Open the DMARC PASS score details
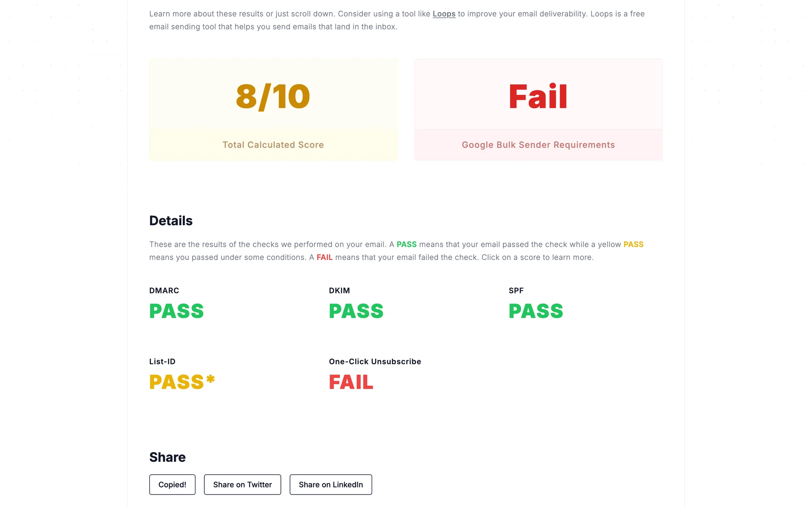The width and height of the screenshot is (812, 508). 176,311
